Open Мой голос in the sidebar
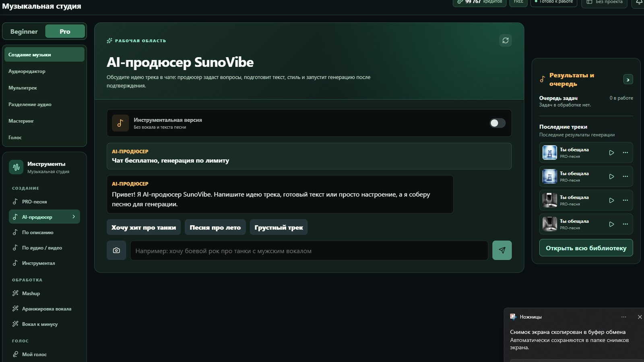The image size is (644, 362). [44, 354]
